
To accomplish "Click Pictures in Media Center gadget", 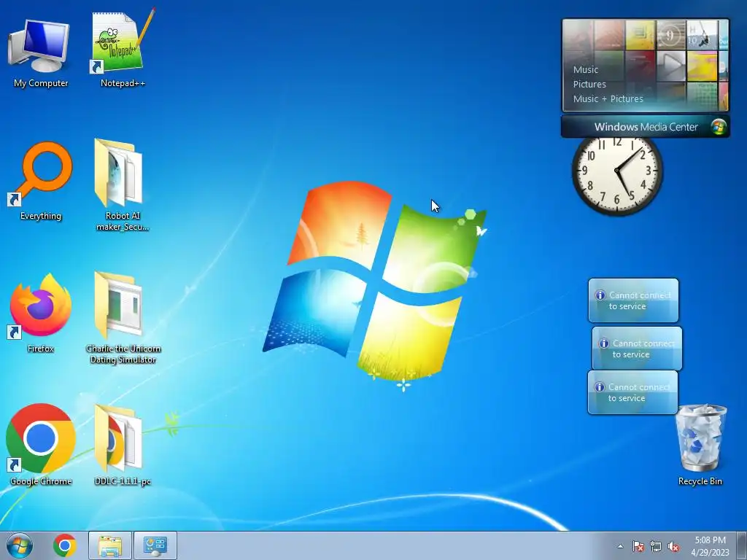I will point(589,85).
